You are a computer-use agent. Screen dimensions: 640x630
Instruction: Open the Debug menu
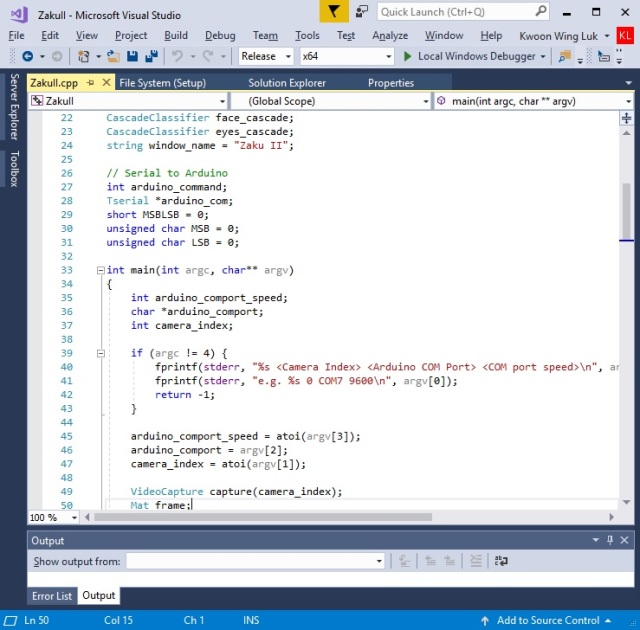(220, 35)
